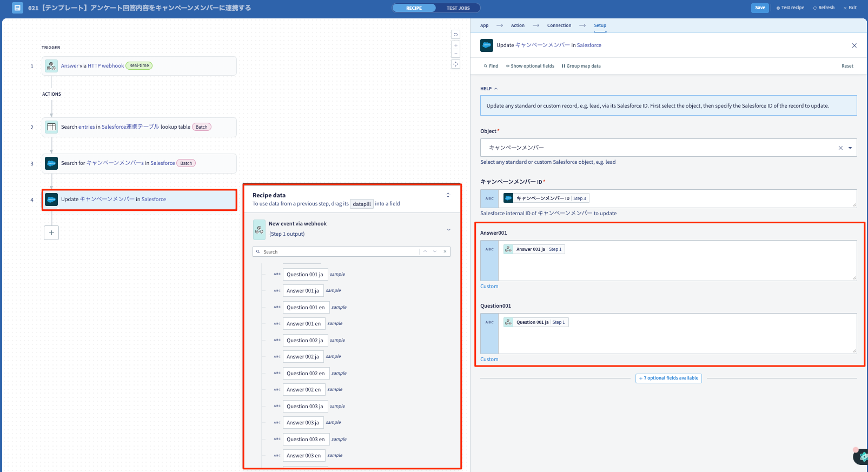Image resolution: width=868 pixels, height=472 pixels.
Task: Collapse the Recipe data panel
Action: (448, 195)
